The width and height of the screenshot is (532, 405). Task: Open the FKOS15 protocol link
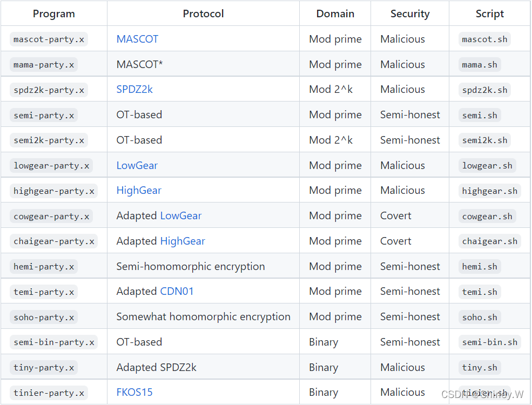tap(134, 392)
